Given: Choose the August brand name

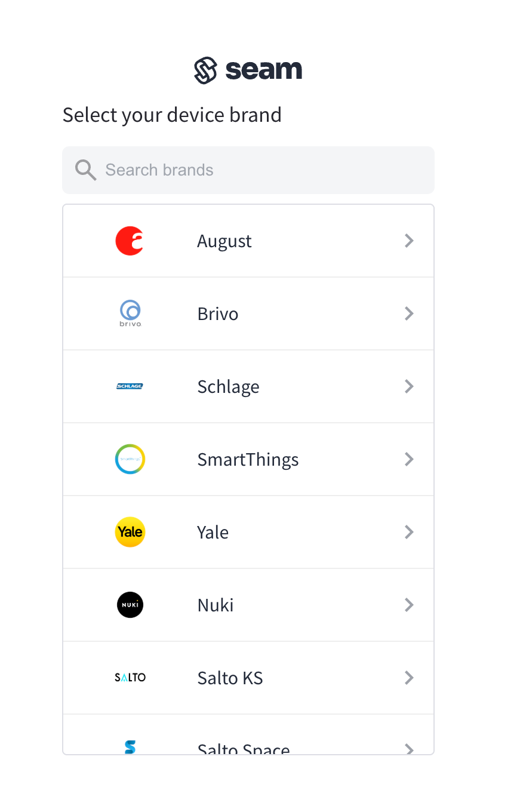Looking at the screenshot, I should 224,241.
